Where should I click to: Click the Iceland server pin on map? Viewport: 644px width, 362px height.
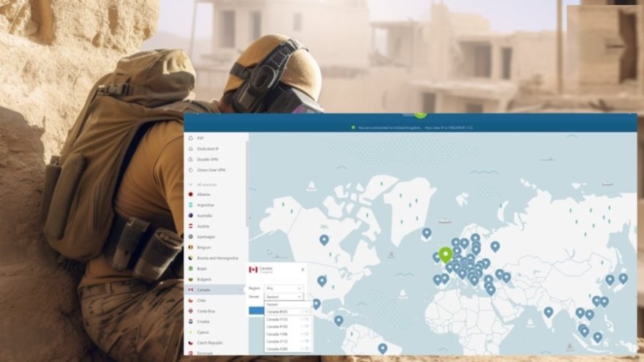pos(427,233)
